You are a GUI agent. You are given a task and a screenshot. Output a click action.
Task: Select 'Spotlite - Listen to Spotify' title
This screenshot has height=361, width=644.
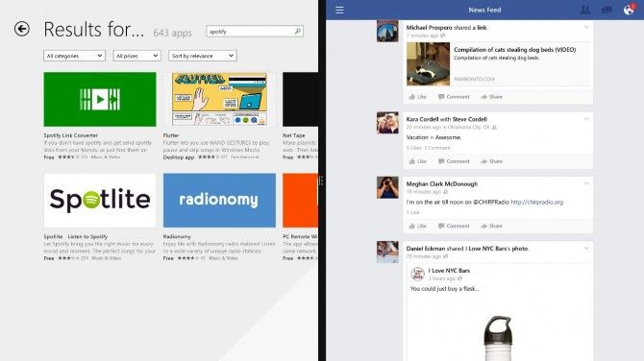coord(76,237)
